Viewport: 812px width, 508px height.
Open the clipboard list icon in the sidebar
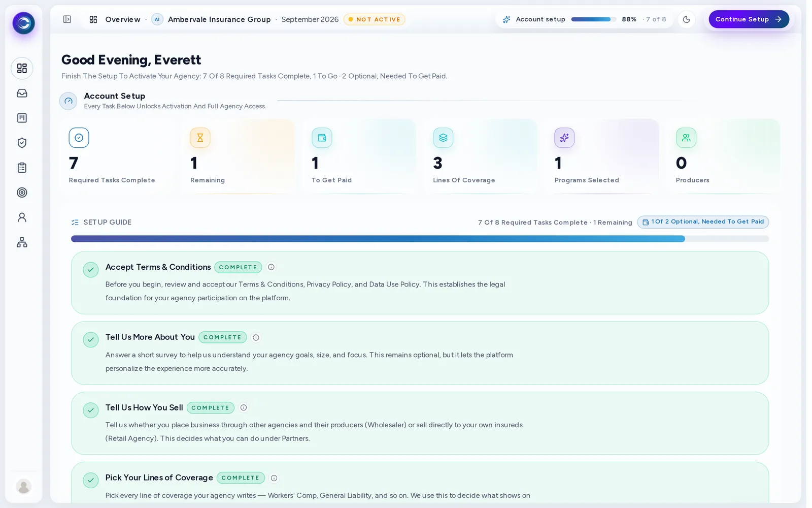22,168
